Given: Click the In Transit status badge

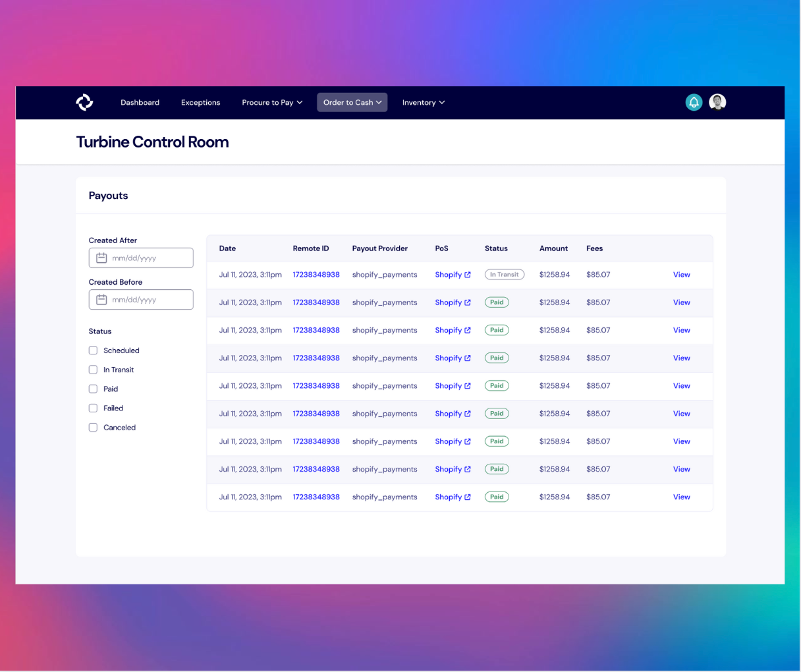Looking at the screenshot, I should [504, 275].
